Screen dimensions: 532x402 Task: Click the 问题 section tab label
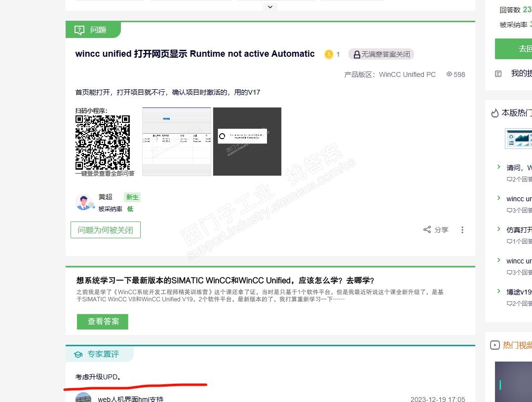[x=98, y=30]
